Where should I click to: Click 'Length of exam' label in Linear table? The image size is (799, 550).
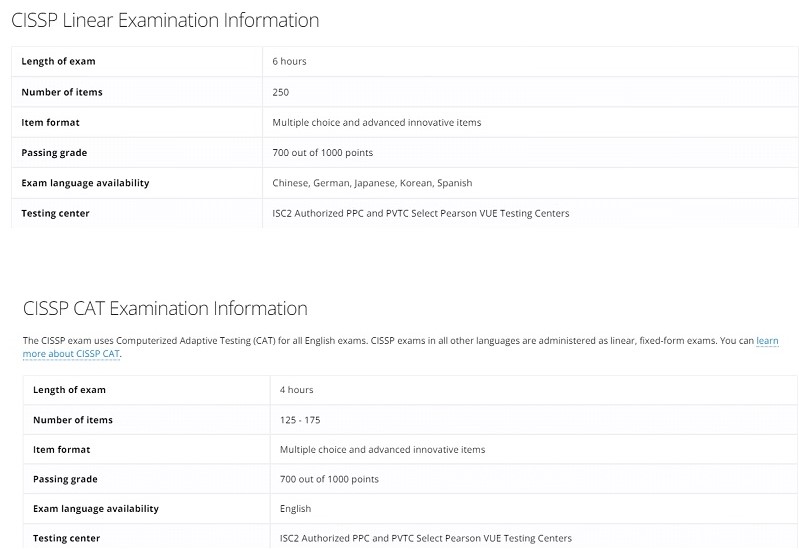(58, 61)
